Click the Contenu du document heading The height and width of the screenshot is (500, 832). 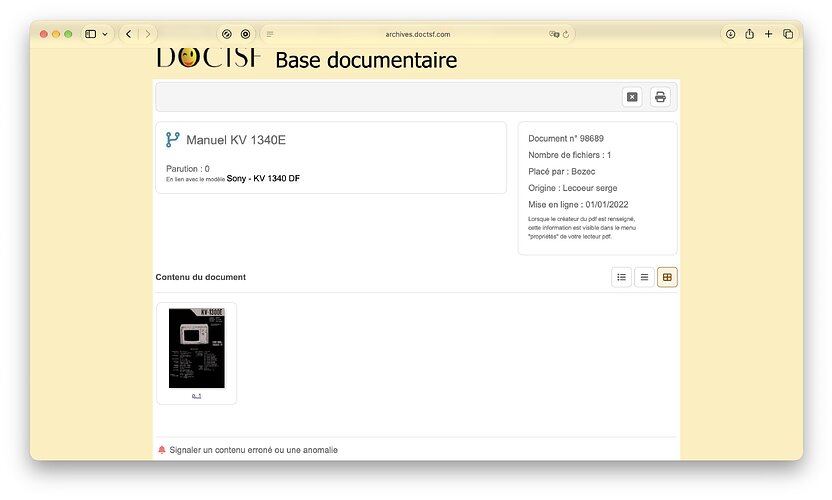point(201,277)
